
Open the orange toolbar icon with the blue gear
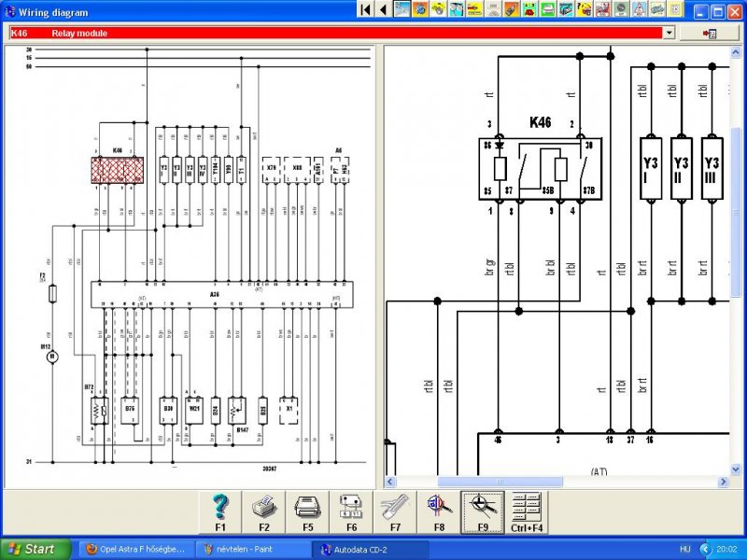click(x=419, y=9)
